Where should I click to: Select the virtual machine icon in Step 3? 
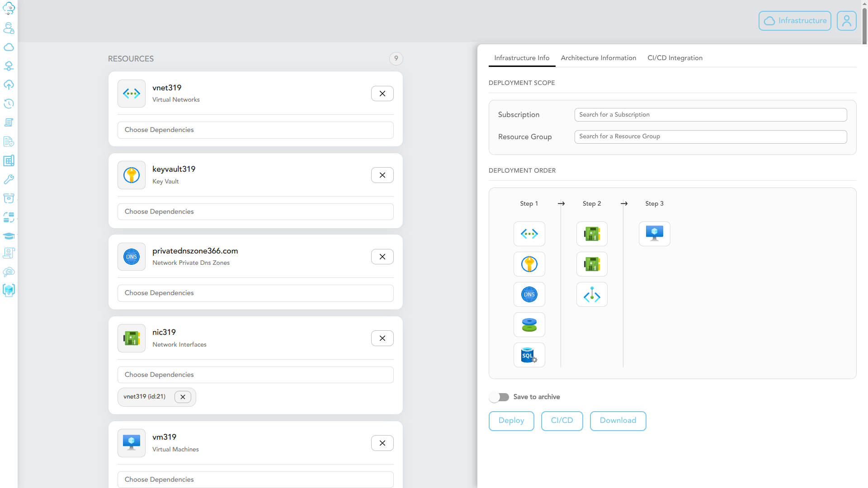pyautogui.click(x=654, y=234)
